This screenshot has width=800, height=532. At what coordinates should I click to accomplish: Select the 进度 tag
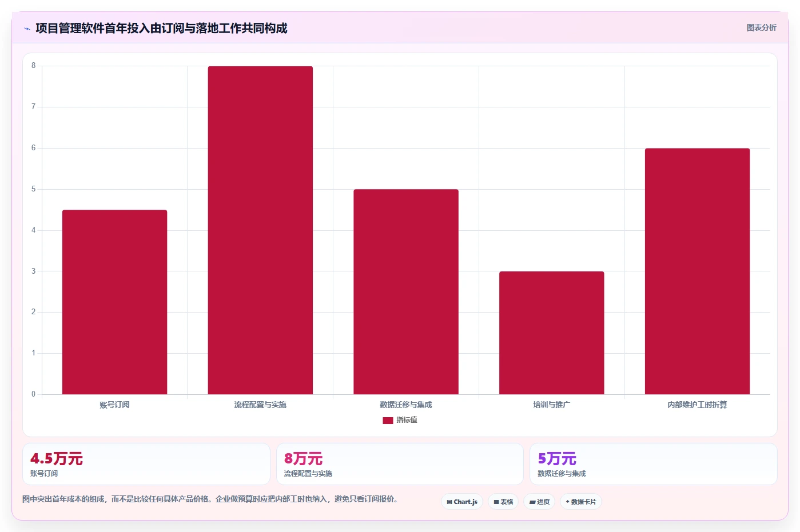[x=539, y=502]
